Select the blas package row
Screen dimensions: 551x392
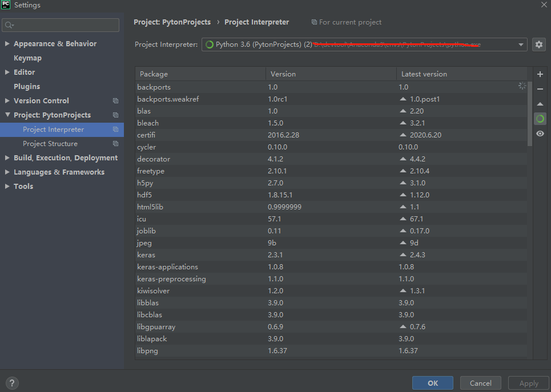tap(331, 111)
